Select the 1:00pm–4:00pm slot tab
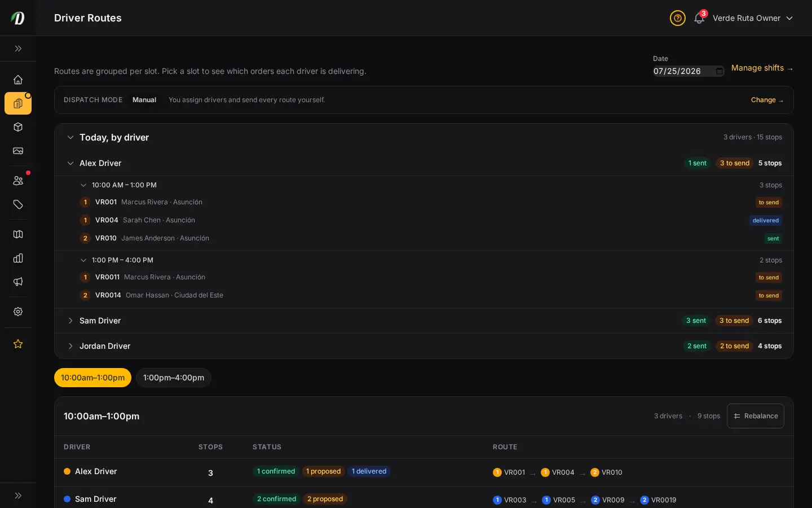This screenshot has width=812, height=508. (x=174, y=378)
